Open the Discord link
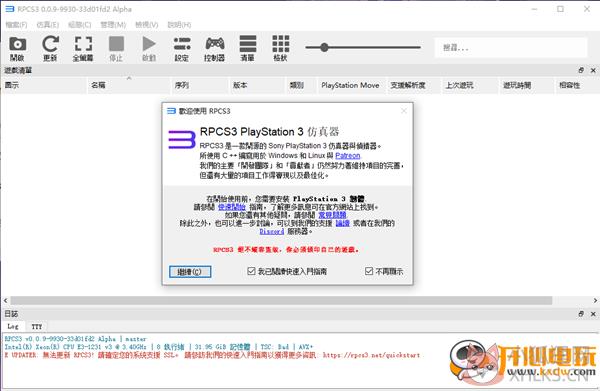The width and height of the screenshot is (600, 391). click(272, 231)
